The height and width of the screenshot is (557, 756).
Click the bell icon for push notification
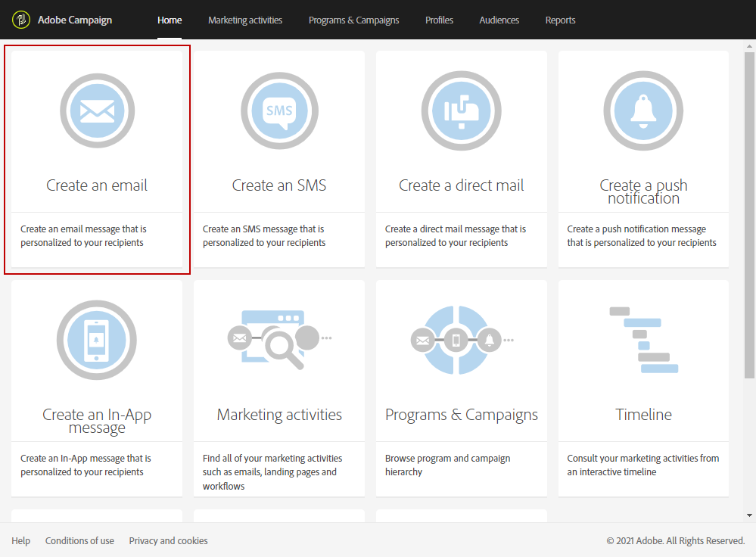[x=643, y=111]
